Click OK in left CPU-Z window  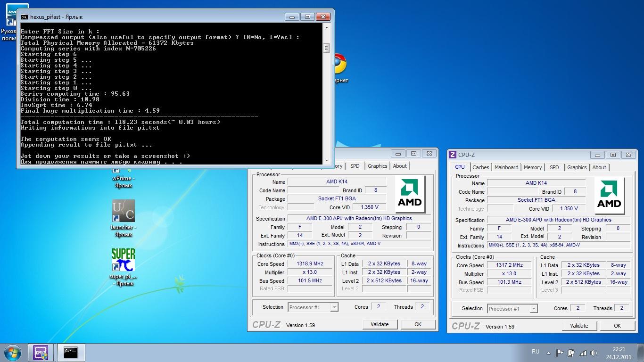(418, 324)
